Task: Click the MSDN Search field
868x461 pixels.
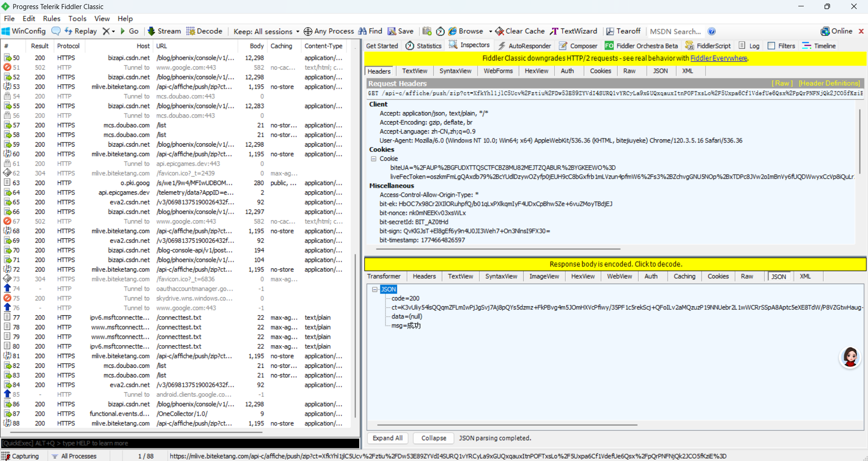Action: click(x=675, y=31)
